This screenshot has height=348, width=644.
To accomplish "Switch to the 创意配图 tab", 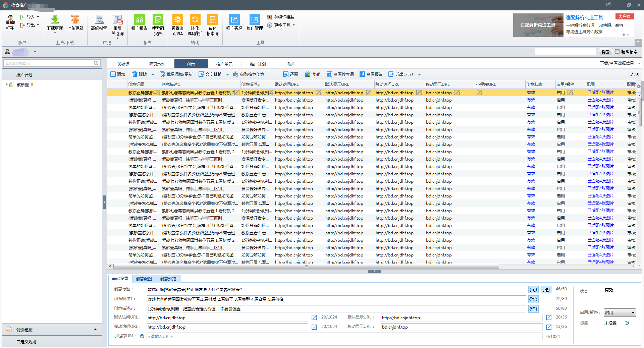I will (x=144, y=279).
